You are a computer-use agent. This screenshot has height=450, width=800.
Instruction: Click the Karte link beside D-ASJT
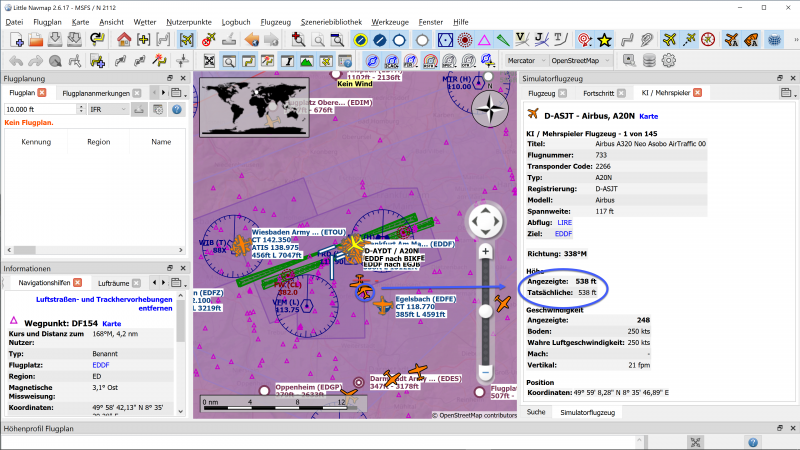coord(648,116)
